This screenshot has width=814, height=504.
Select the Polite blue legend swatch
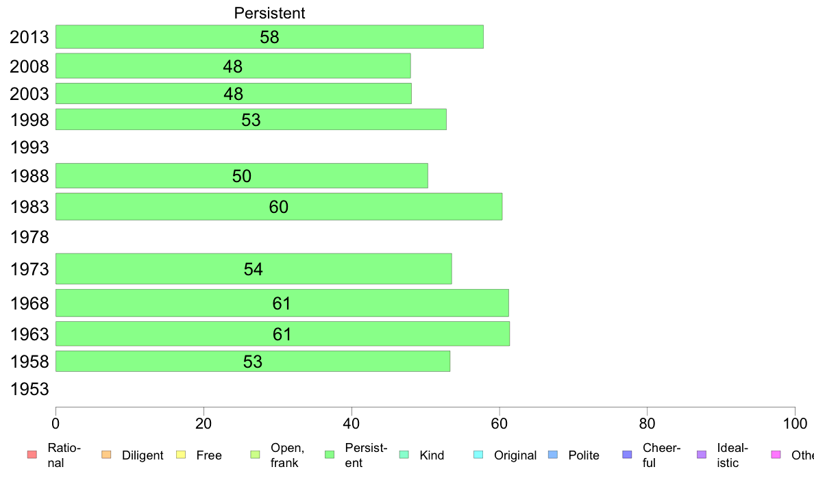[x=553, y=455]
